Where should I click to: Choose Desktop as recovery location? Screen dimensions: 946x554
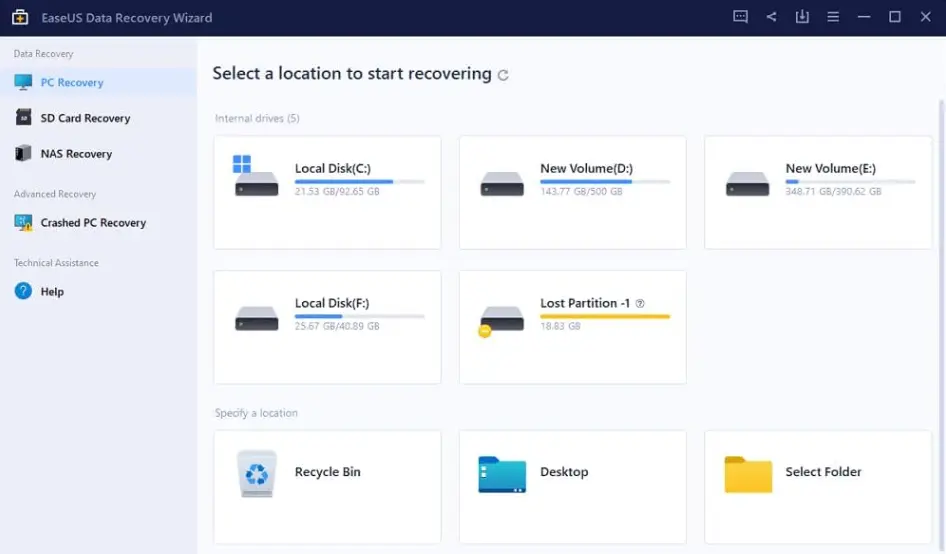573,486
